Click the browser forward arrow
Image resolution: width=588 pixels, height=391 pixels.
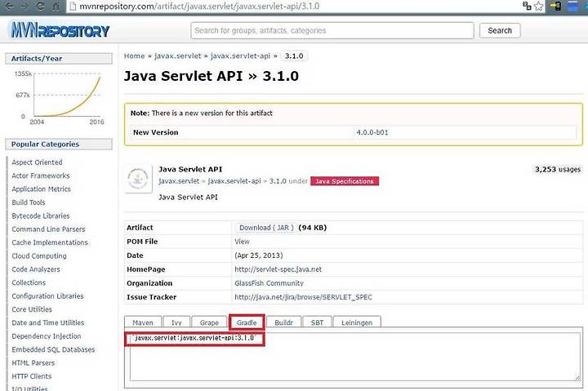(x=24, y=7)
